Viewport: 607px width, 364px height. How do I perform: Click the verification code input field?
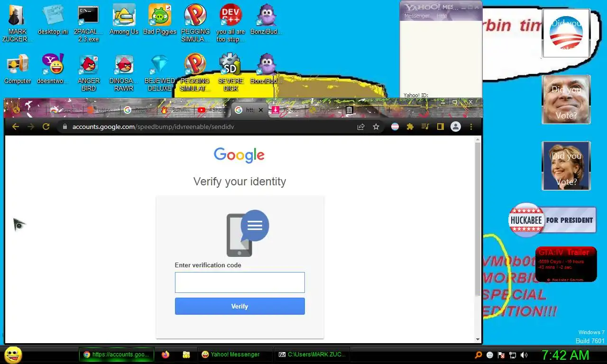(x=239, y=282)
